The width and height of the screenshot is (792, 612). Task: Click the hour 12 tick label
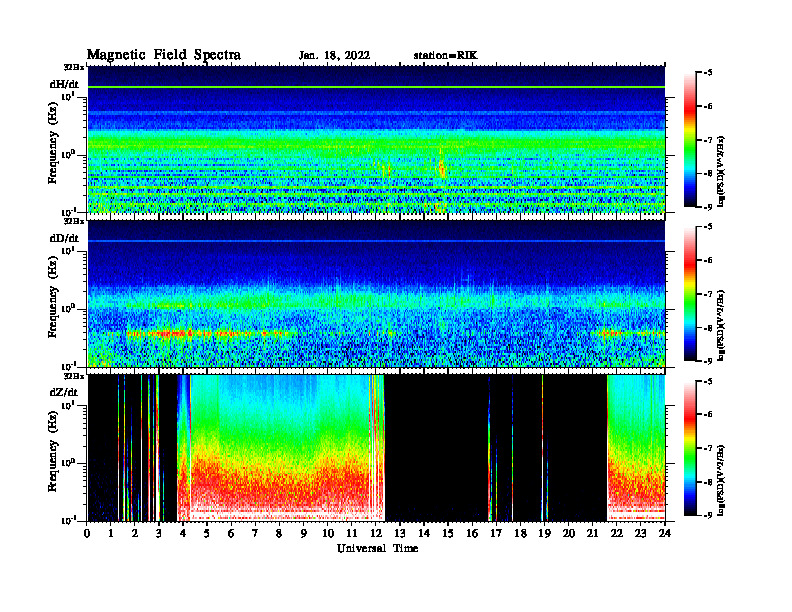(x=376, y=534)
